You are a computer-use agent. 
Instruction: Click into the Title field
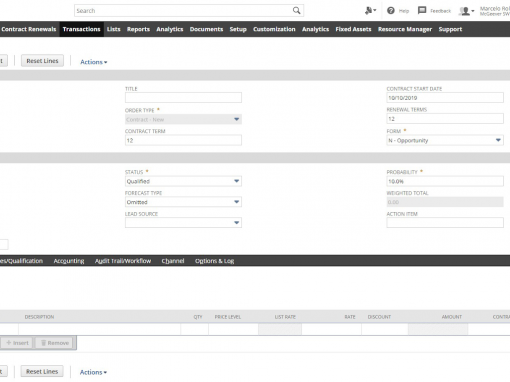tap(183, 98)
